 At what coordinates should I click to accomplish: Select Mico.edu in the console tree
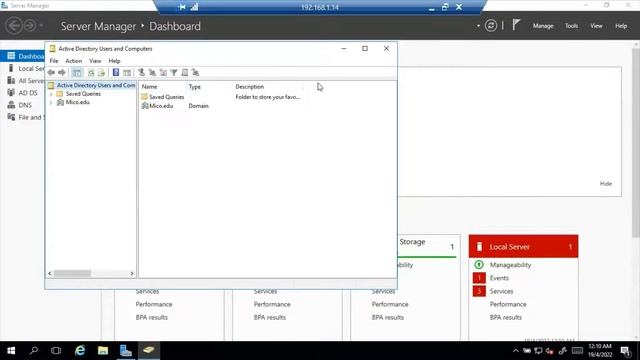pos(78,102)
